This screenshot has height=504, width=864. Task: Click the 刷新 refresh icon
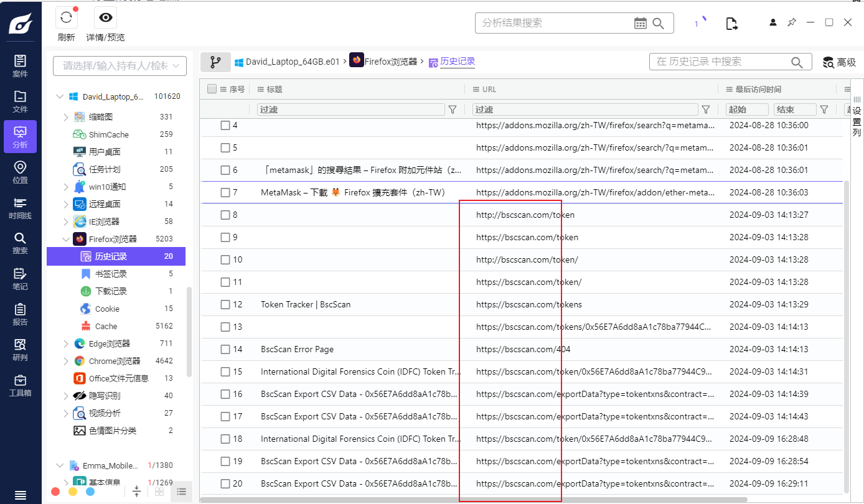67,17
